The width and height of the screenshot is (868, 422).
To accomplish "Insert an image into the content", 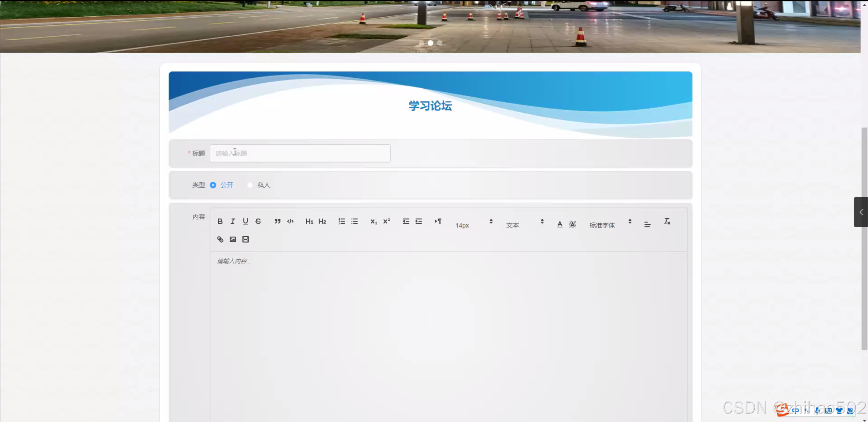I will tap(232, 239).
